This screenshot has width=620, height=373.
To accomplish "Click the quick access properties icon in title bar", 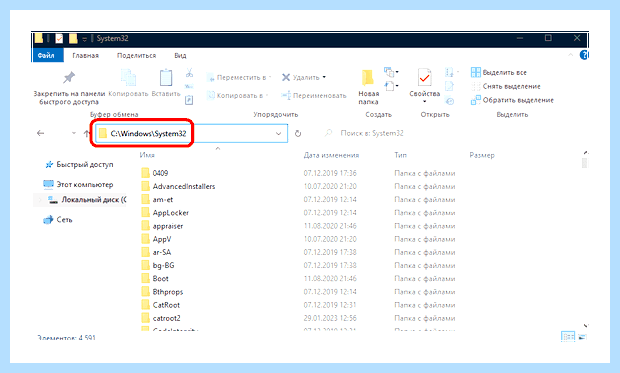I will (x=59, y=38).
